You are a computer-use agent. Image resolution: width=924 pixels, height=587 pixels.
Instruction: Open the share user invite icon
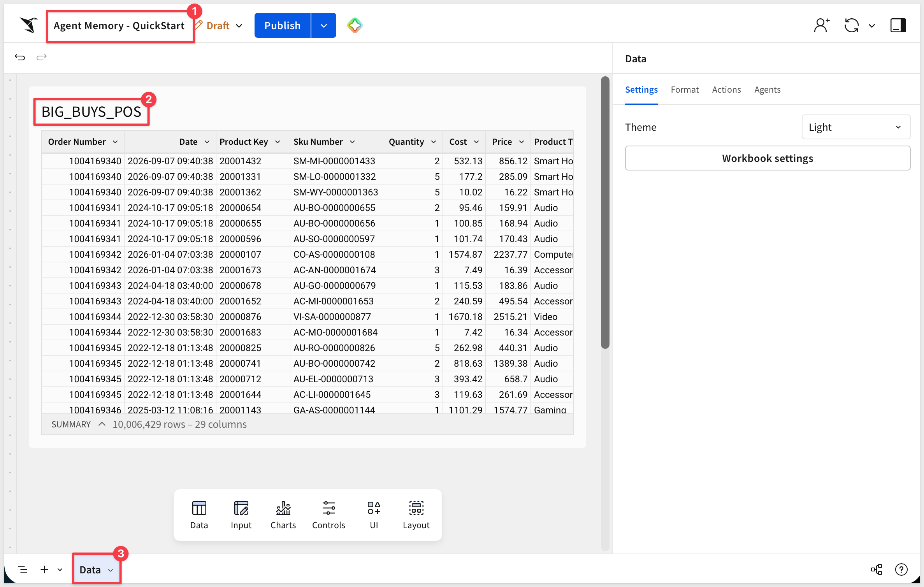coord(822,26)
